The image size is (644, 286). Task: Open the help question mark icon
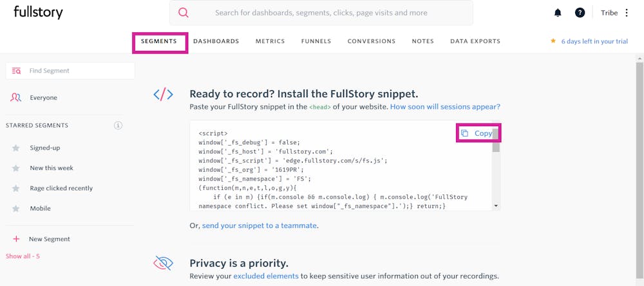[580, 13]
